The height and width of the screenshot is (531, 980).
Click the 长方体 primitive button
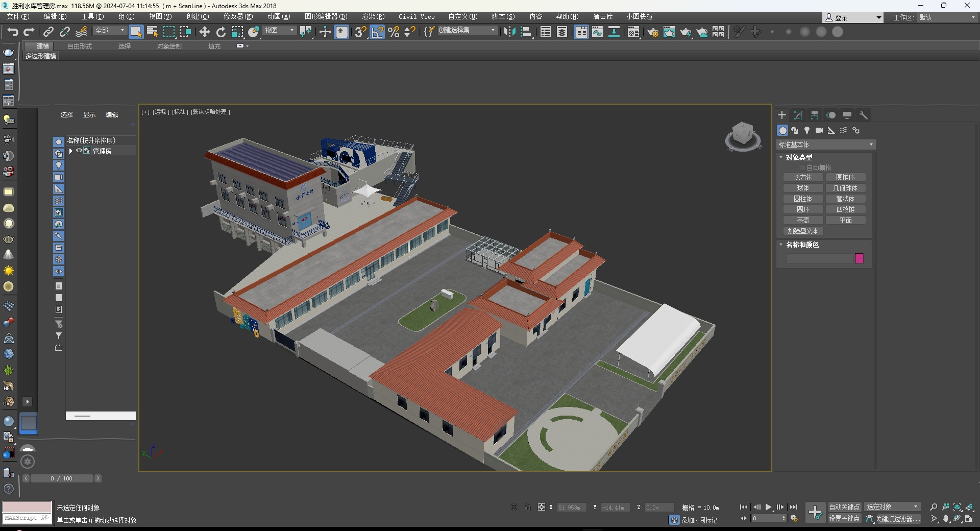pos(803,178)
